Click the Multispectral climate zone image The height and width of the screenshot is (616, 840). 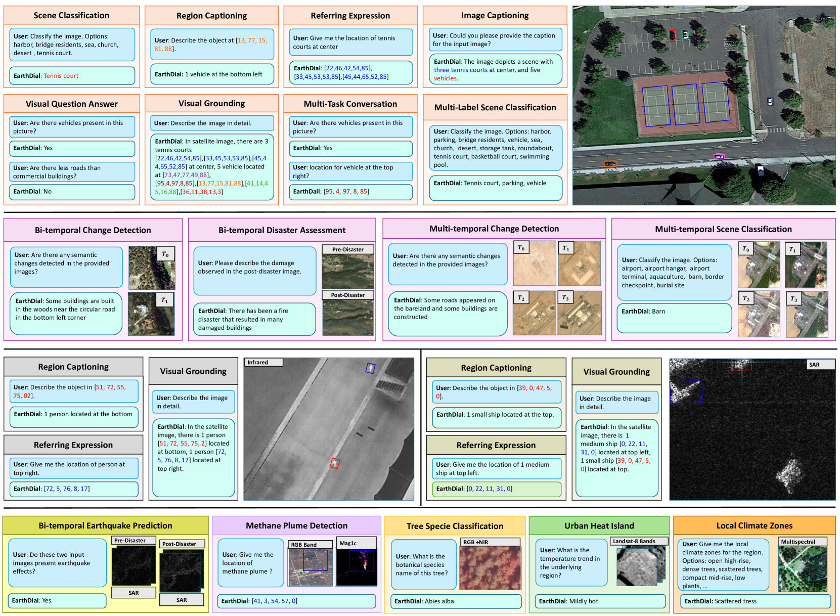click(803, 569)
